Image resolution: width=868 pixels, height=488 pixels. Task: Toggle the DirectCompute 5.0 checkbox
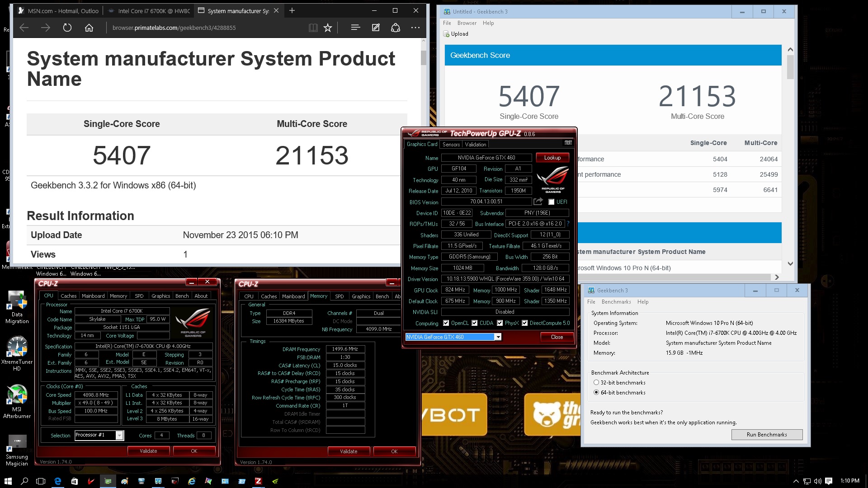point(525,323)
